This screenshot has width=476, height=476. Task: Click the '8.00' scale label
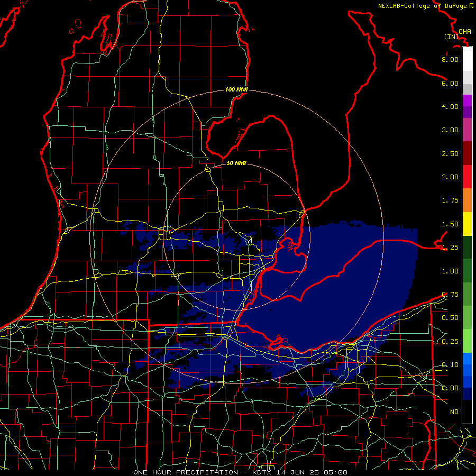tap(450, 59)
